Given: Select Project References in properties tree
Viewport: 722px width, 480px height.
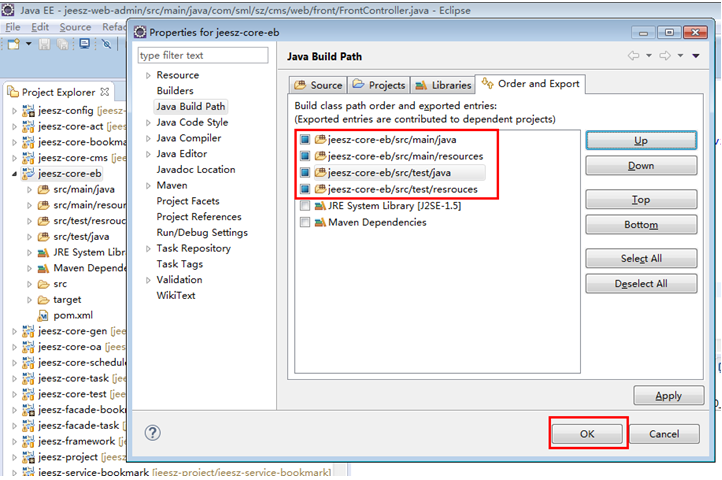Looking at the screenshot, I should point(199,217).
